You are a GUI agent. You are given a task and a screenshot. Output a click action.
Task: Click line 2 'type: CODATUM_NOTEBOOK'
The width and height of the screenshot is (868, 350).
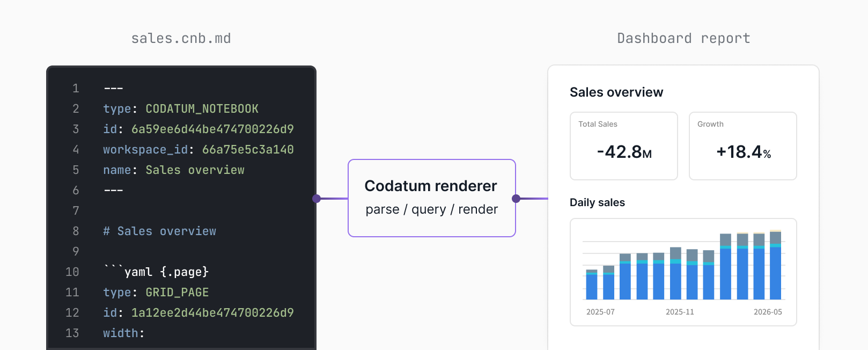[x=181, y=109]
